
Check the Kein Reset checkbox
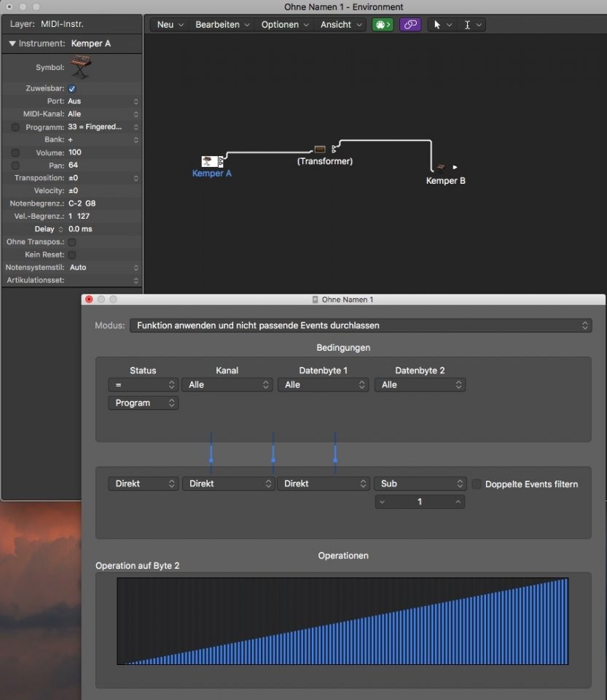tap(72, 255)
